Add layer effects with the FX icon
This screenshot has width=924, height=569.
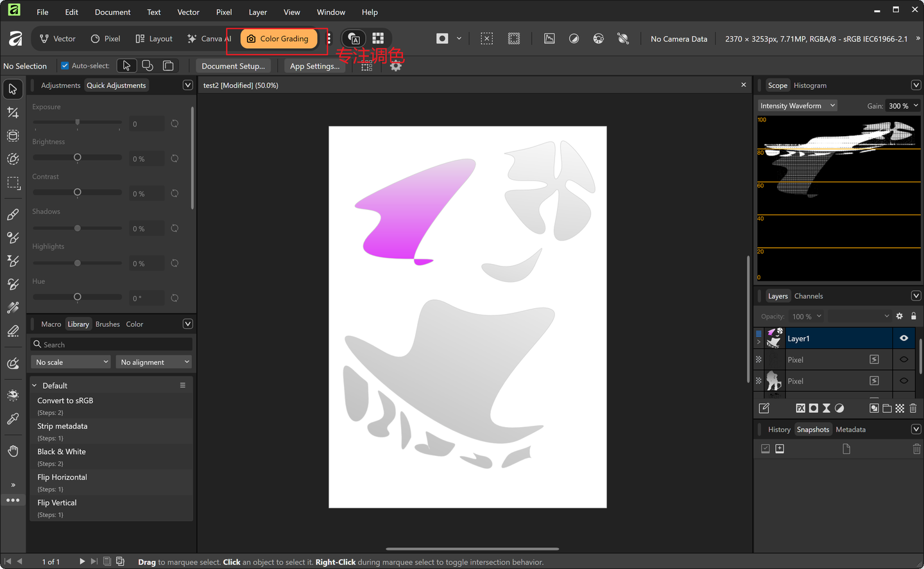(800, 408)
